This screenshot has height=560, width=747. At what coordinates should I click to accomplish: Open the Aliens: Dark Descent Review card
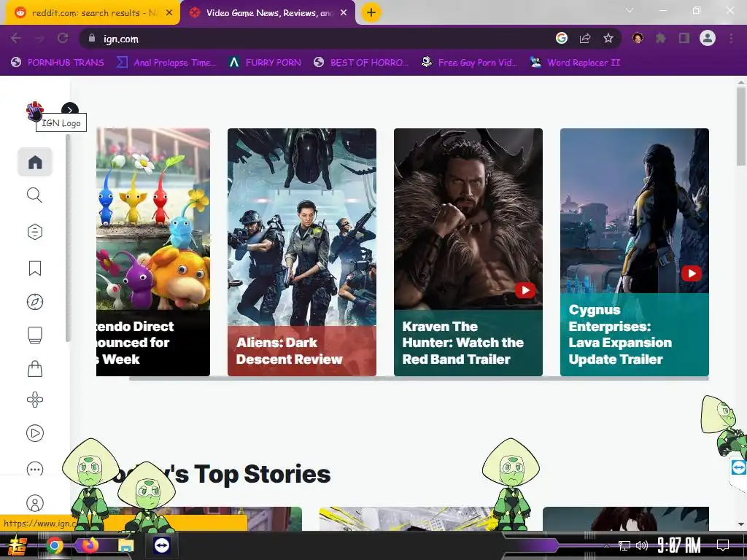[x=302, y=252]
